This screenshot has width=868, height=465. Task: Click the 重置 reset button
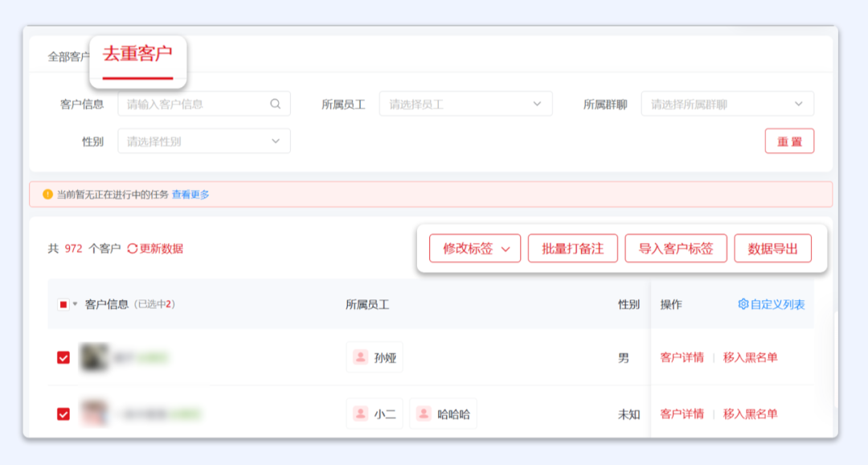pyautogui.click(x=788, y=140)
